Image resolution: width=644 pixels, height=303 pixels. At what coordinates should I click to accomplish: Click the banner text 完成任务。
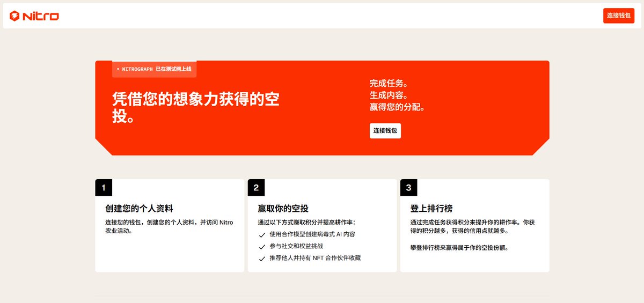pyautogui.click(x=389, y=84)
